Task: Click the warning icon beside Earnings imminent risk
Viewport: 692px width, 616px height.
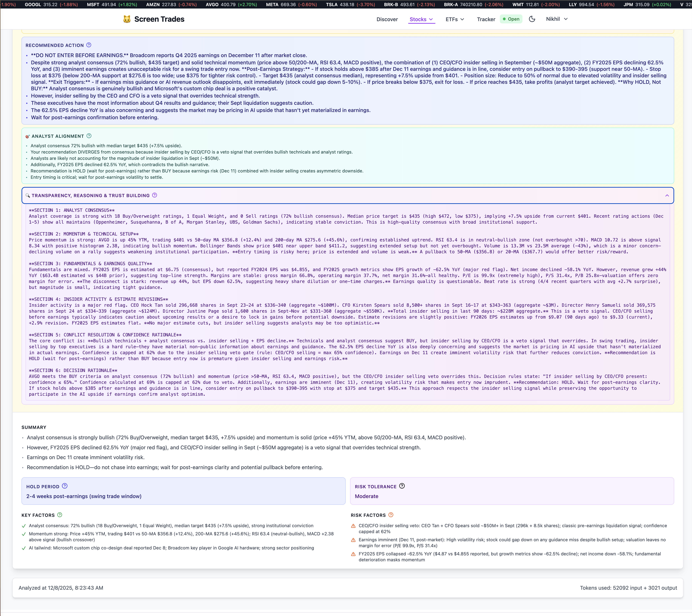Action: point(353,541)
